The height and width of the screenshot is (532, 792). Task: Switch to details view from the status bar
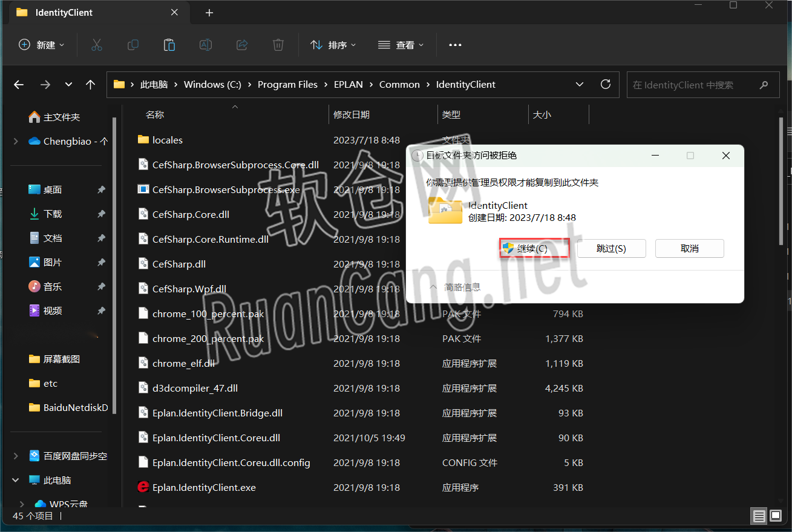pos(759,516)
